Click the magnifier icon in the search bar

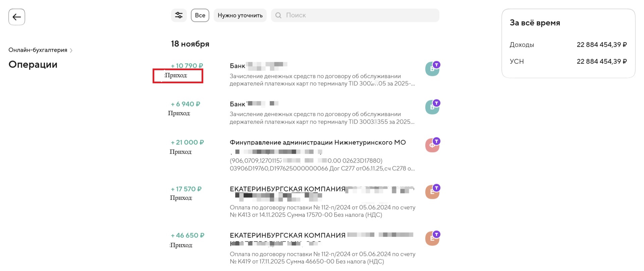(278, 15)
